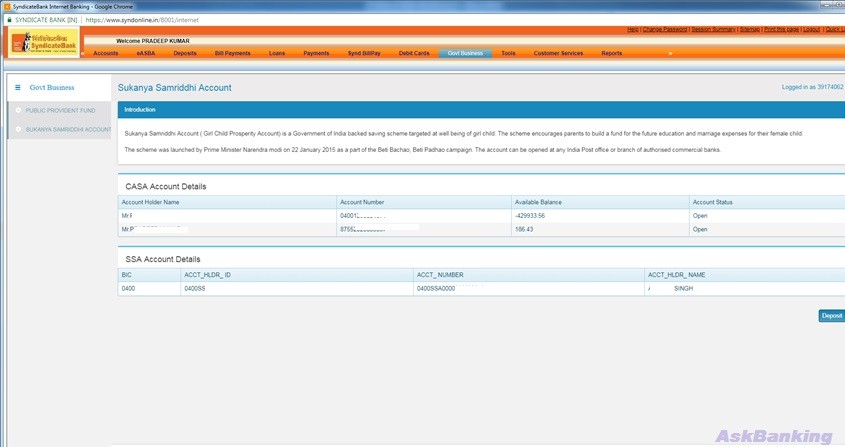Open the Loans menu
Image resolution: width=845 pixels, height=447 pixels.
277,53
